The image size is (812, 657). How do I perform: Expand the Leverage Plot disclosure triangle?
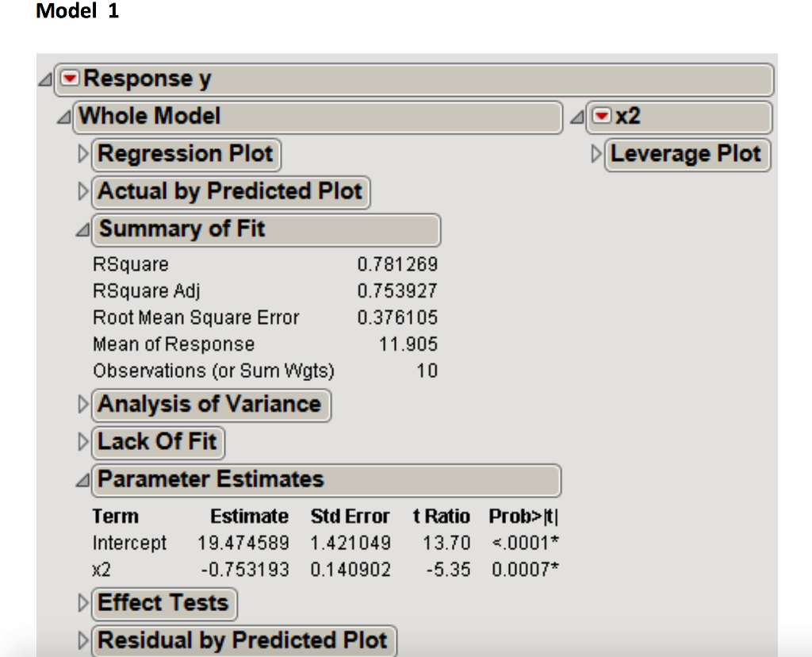[x=597, y=154]
